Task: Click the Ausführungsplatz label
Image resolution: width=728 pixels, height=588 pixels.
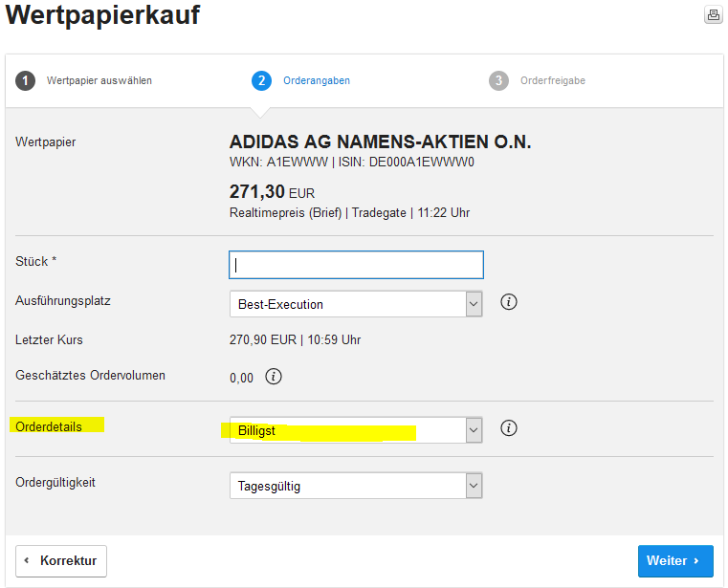Action: pos(63,301)
